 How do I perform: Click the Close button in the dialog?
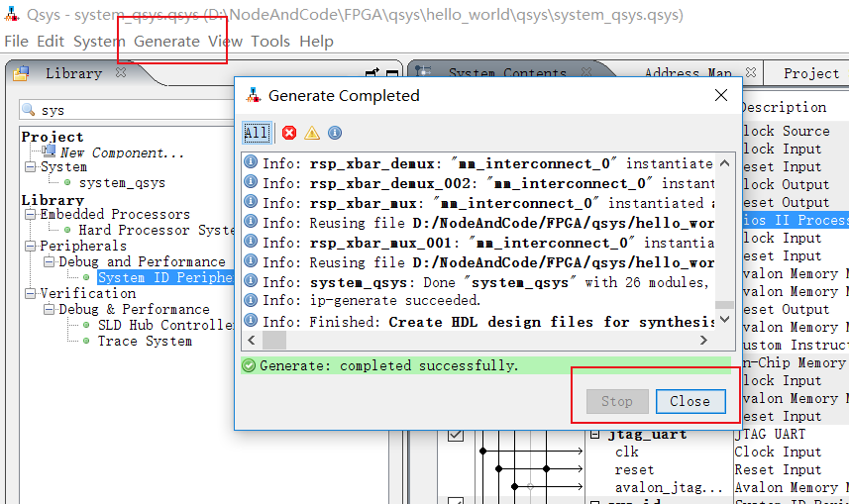690,401
